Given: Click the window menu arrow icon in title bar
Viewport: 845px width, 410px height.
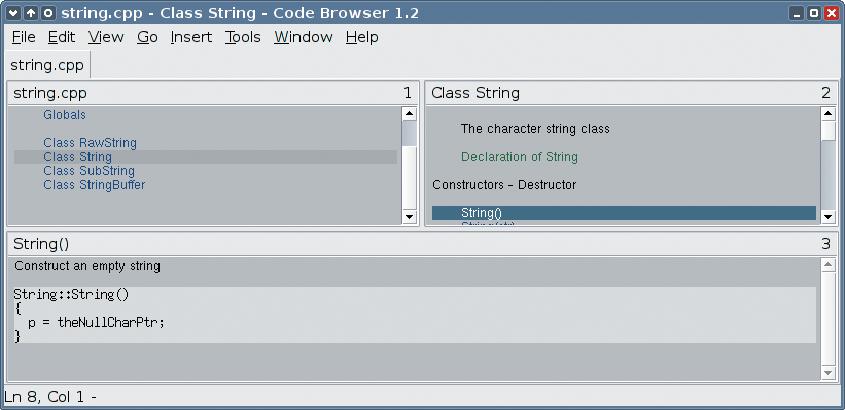Looking at the screenshot, I should [14, 13].
